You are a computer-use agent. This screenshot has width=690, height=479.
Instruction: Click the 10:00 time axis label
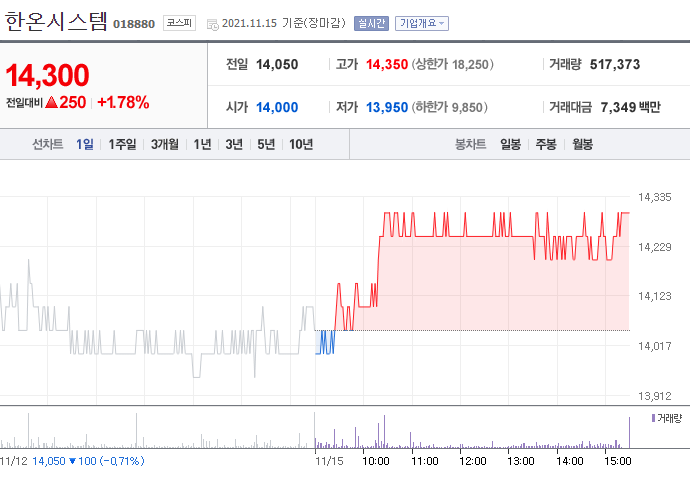[x=376, y=461]
